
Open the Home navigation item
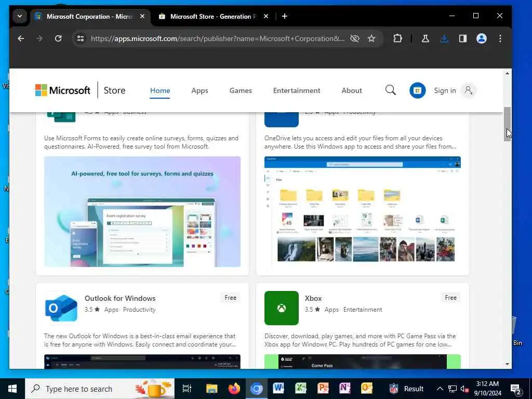coord(160,90)
